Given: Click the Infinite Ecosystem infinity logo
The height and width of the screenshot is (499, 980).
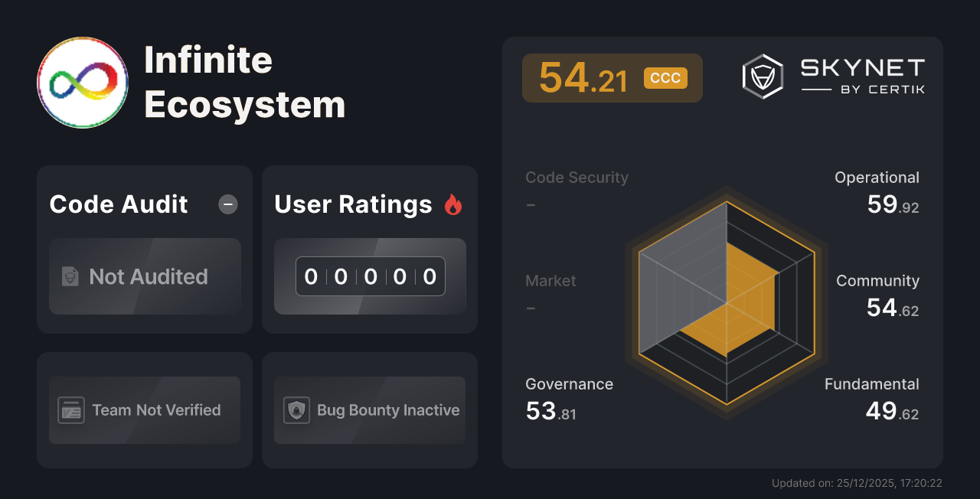Looking at the screenshot, I should click(82, 82).
